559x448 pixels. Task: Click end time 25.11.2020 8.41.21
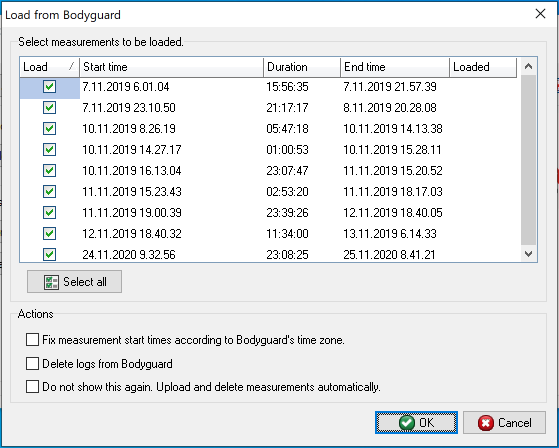point(390,254)
